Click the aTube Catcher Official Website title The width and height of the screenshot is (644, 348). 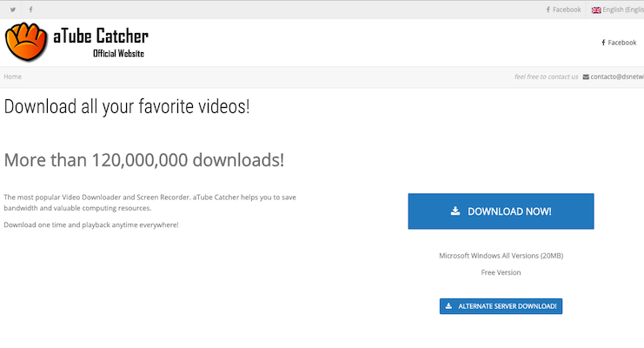[101, 43]
